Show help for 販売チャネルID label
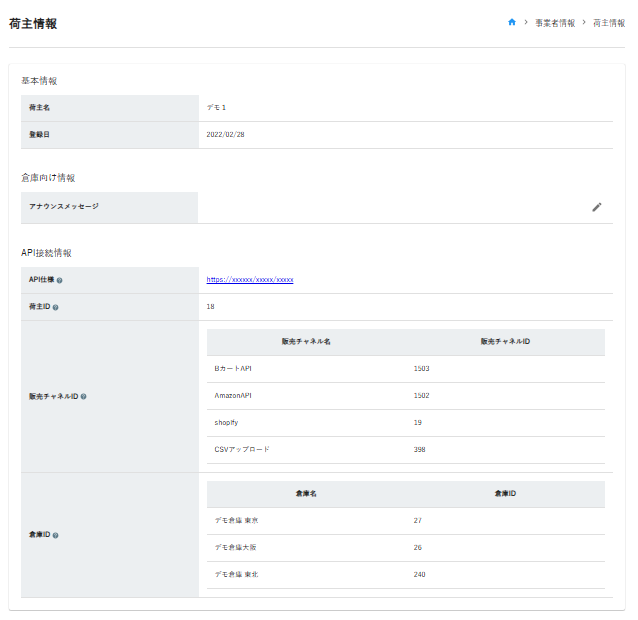 83,397
